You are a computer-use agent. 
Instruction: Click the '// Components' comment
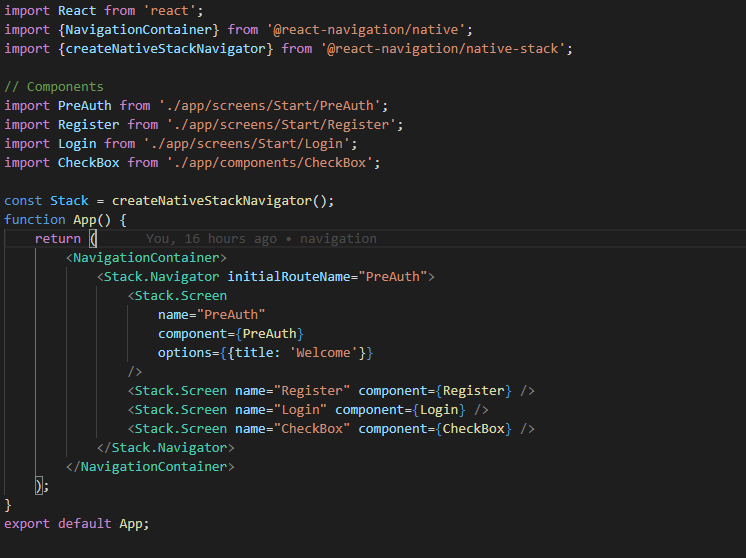click(x=54, y=87)
